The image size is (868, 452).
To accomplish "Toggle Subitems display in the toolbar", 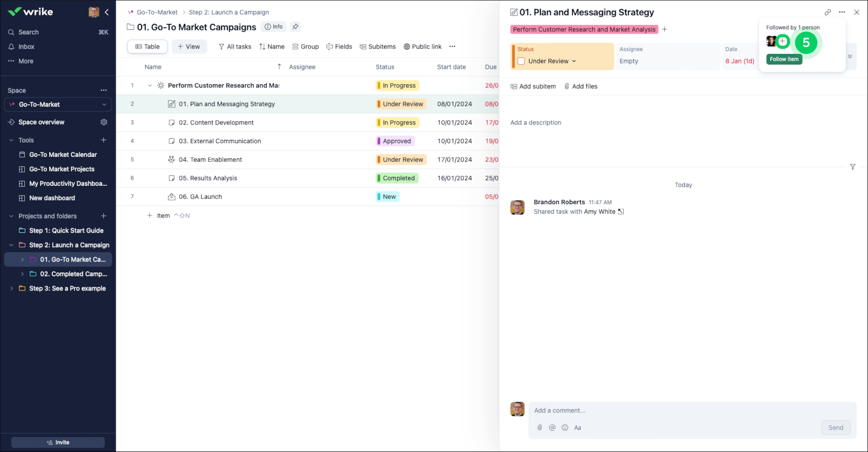I will (x=378, y=47).
